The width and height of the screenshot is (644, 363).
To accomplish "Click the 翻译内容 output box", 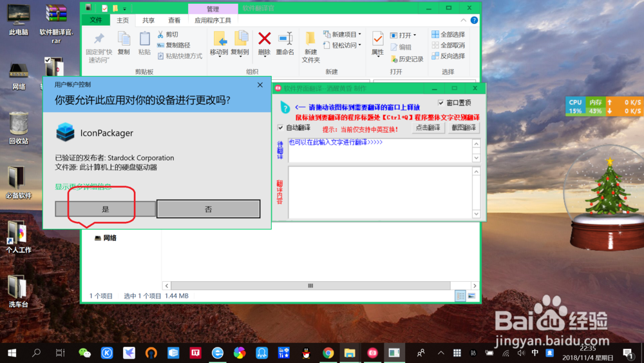I will [x=380, y=192].
